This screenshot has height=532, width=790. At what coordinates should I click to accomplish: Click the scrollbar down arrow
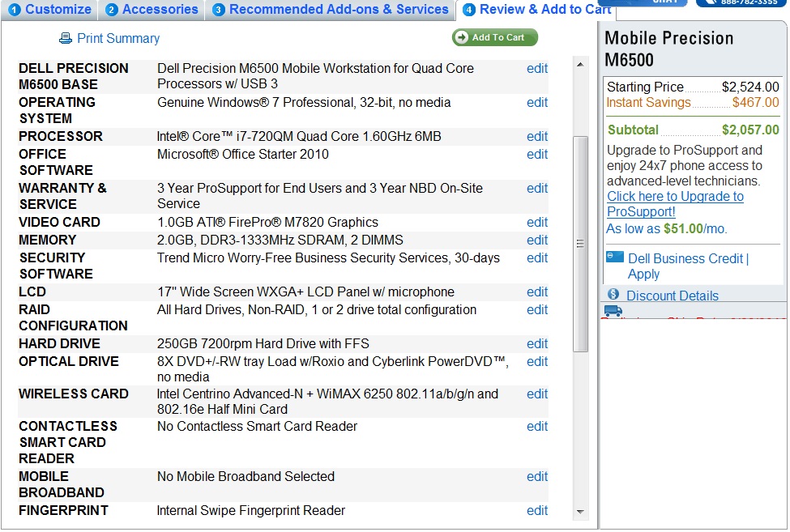pyautogui.click(x=580, y=512)
